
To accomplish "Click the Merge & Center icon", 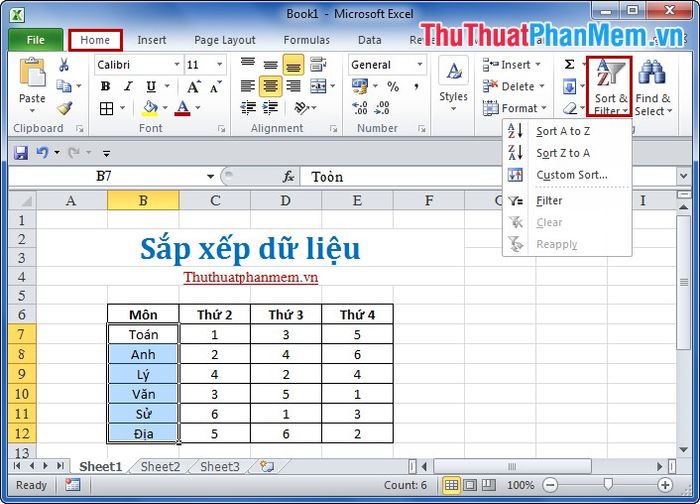I will 318,86.
